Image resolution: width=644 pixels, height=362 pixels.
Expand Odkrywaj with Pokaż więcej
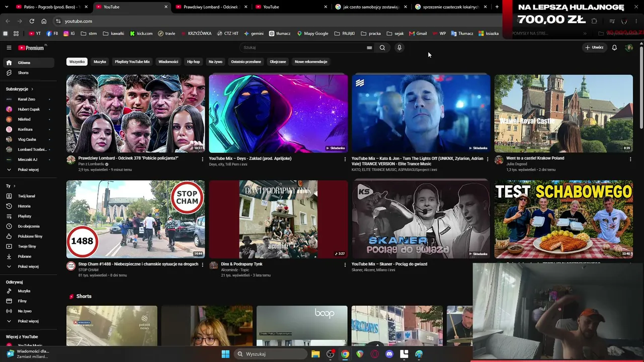point(28,321)
